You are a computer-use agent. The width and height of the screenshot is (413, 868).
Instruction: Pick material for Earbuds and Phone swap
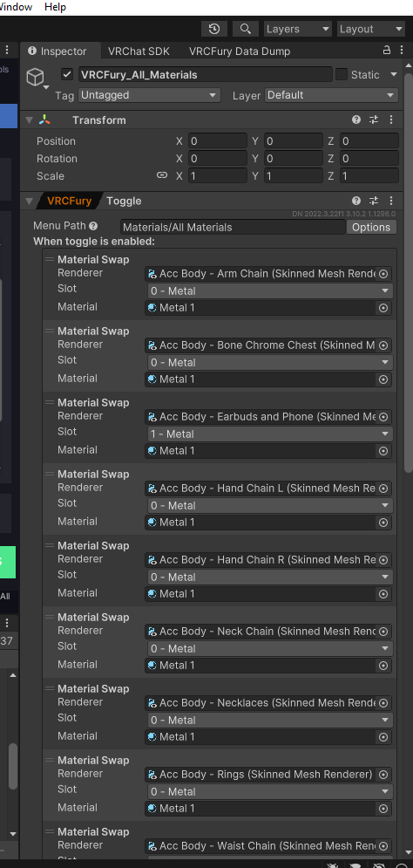(383, 451)
